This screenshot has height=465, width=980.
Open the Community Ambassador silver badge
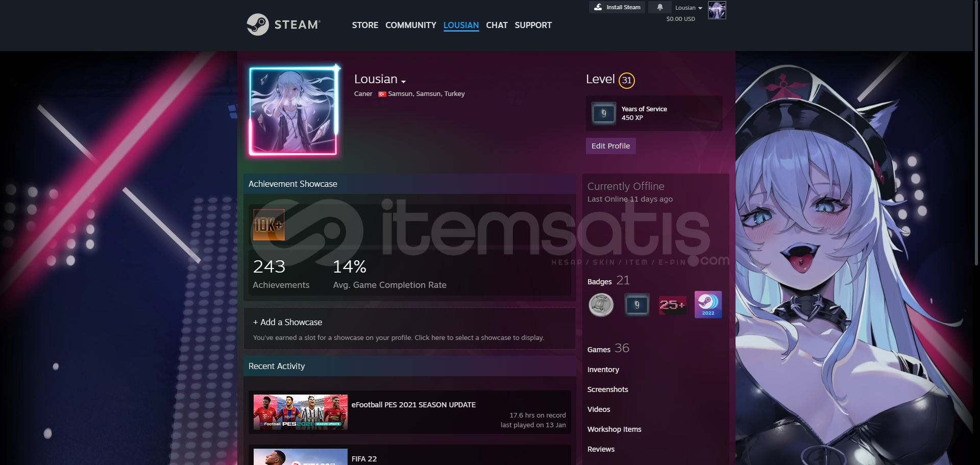(601, 305)
